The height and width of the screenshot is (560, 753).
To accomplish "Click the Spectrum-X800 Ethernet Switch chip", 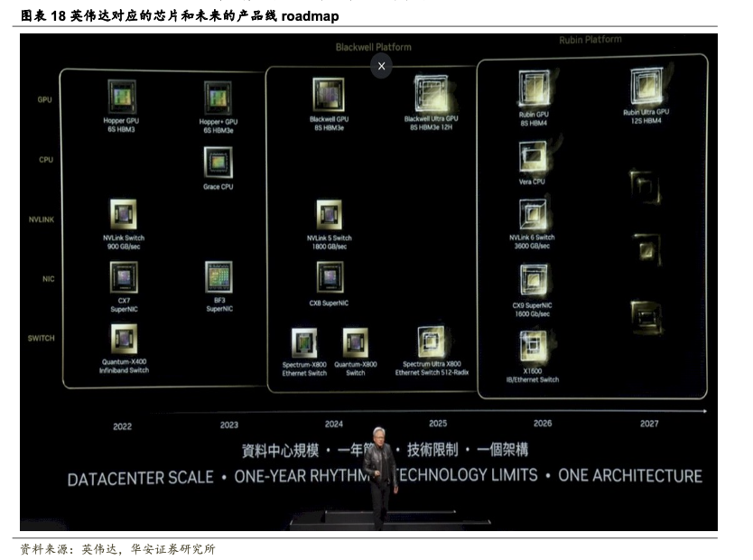I will coord(304,343).
